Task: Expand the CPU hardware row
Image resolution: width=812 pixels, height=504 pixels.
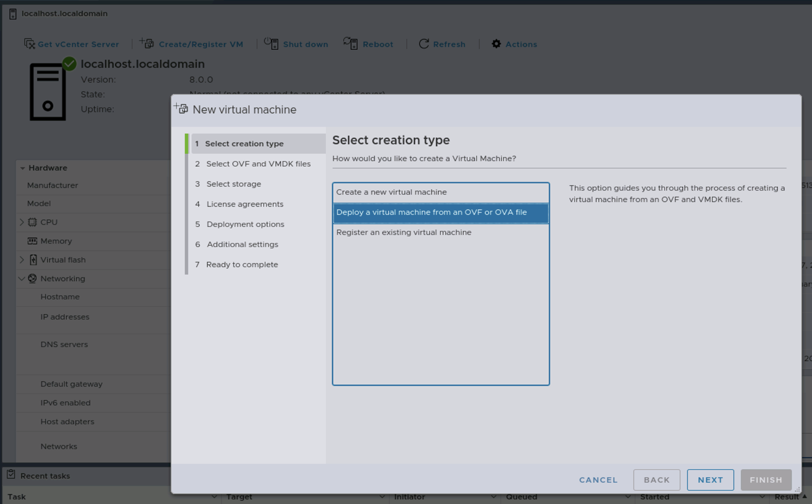Action: pyautogui.click(x=22, y=222)
